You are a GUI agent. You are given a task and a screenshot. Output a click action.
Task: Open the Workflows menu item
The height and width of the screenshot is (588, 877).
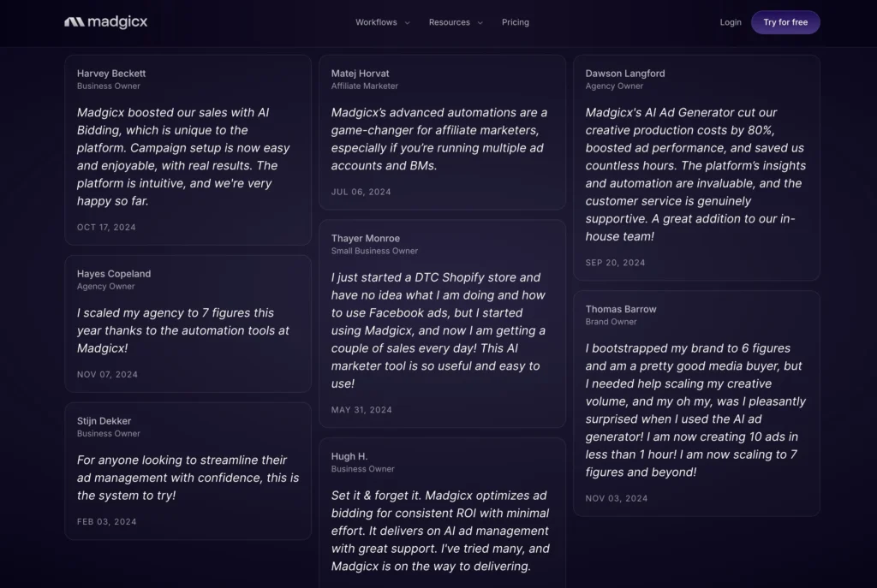376,22
